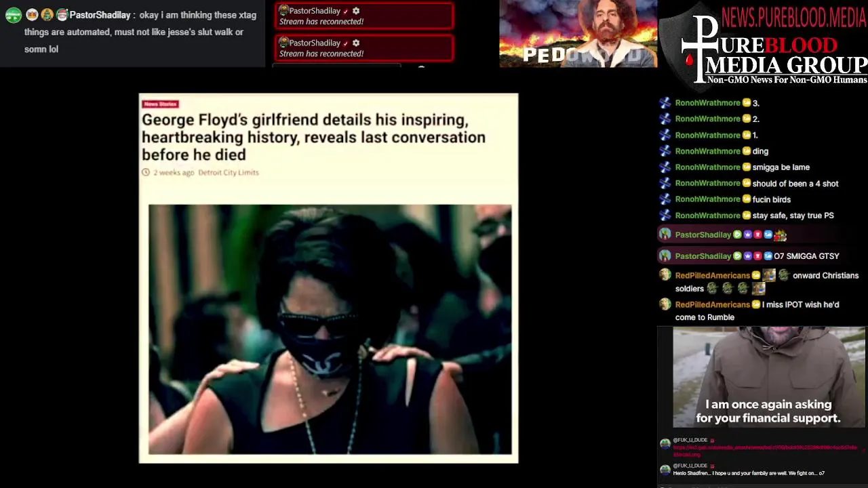This screenshot has height=488, width=868.
Task: Click the bearded man thumbnail at the top
Action: click(578, 34)
